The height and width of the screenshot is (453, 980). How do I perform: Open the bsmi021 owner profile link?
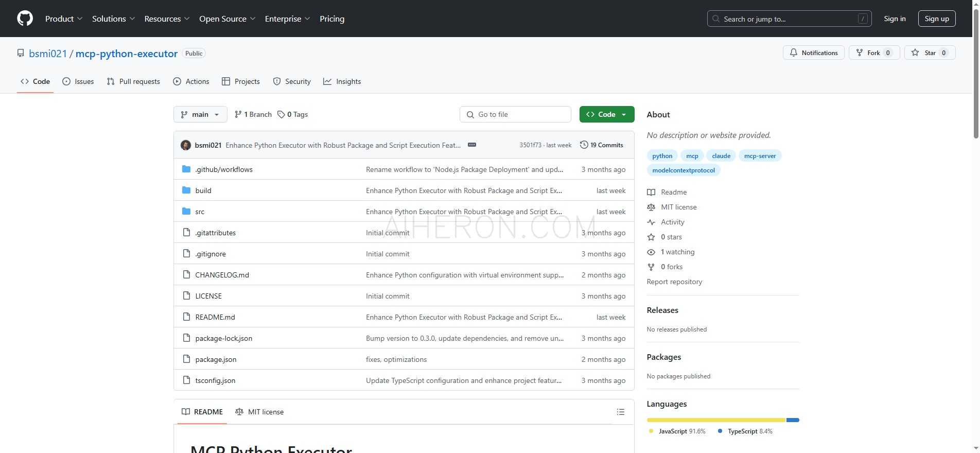pyautogui.click(x=48, y=54)
